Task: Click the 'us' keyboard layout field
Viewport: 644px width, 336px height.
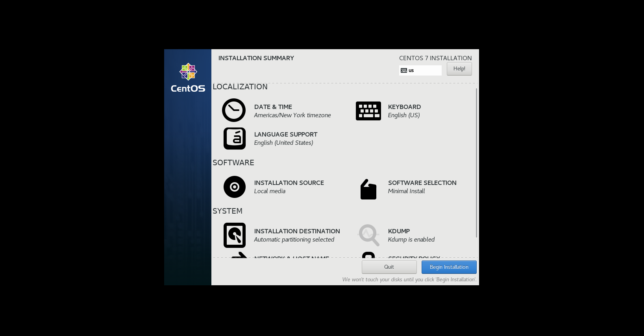Action: 420,70
